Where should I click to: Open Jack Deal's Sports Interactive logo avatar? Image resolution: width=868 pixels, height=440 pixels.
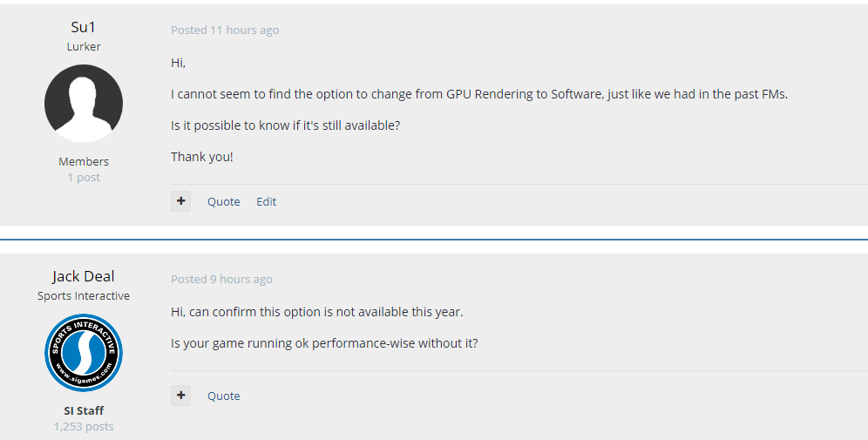(x=84, y=353)
